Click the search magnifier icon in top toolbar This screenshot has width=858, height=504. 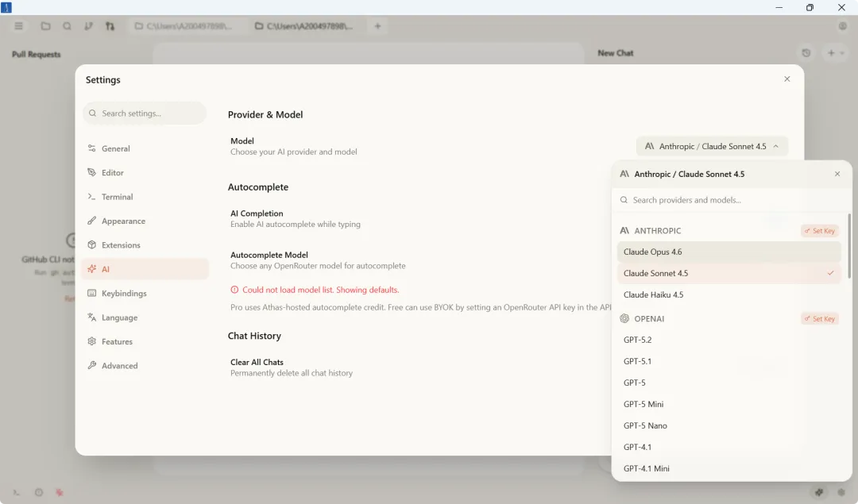(x=67, y=25)
